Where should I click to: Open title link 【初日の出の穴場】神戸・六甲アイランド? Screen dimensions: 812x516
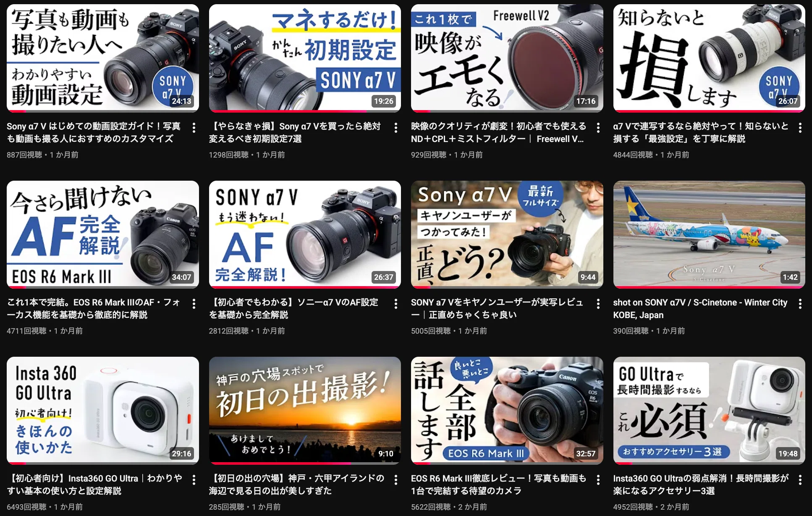click(x=296, y=484)
